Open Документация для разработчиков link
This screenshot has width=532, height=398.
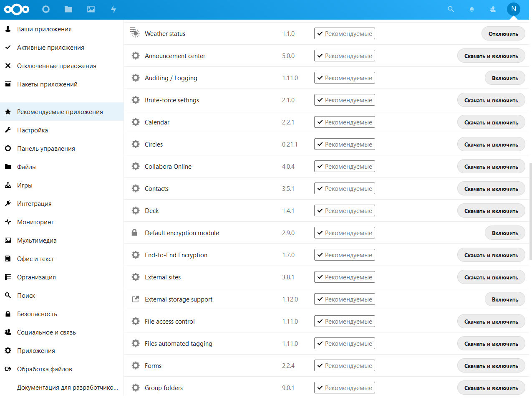click(x=62, y=388)
